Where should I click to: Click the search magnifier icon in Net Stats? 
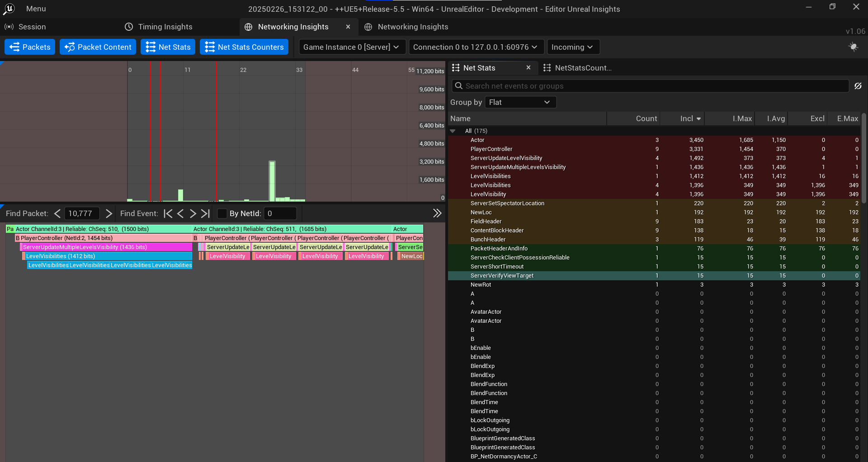[458, 86]
